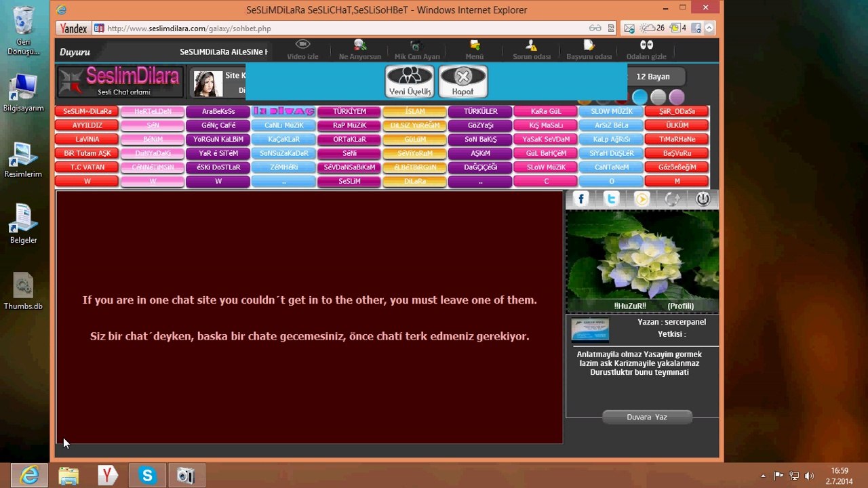This screenshot has width=868, height=488.
Task: Enter the CaNLı MüZiK room
Action: pyautogui.click(x=283, y=125)
